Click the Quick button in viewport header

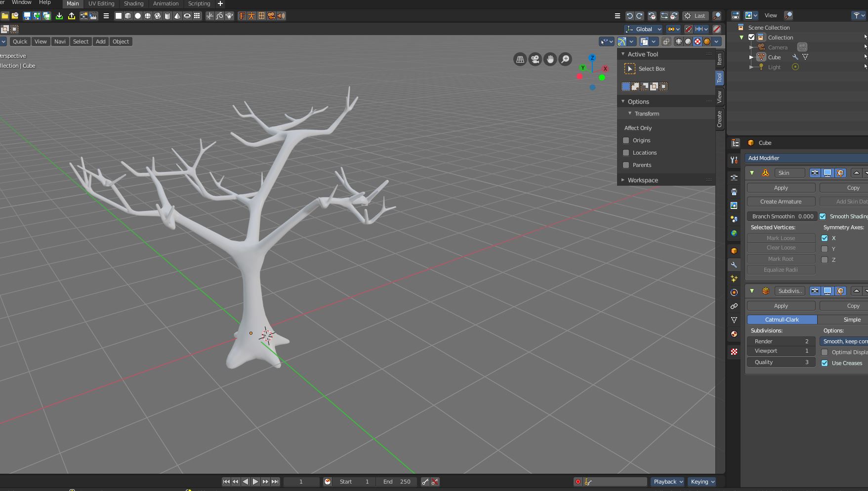pyautogui.click(x=20, y=41)
